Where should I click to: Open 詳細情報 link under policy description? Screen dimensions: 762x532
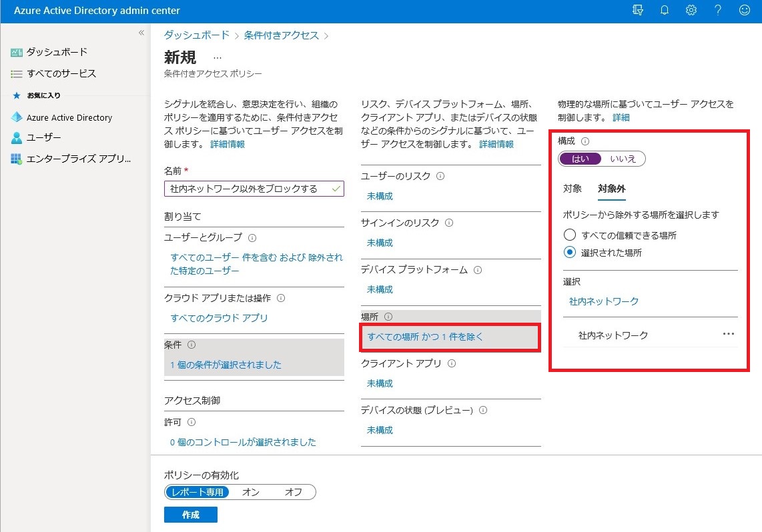(228, 144)
